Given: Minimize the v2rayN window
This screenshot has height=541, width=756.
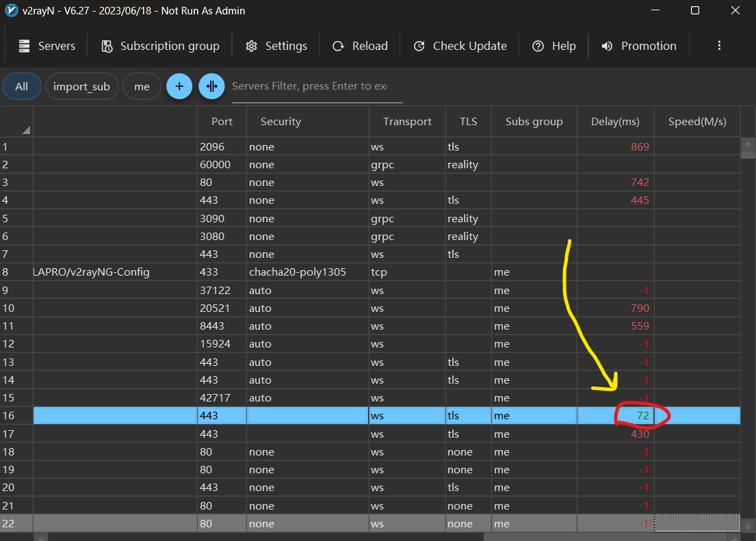Looking at the screenshot, I should click(x=655, y=11).
